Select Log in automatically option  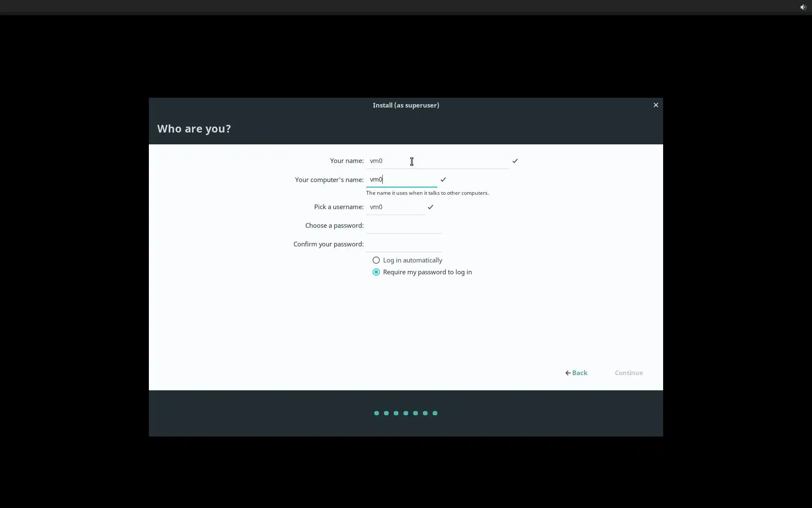(x=376, y=260)
